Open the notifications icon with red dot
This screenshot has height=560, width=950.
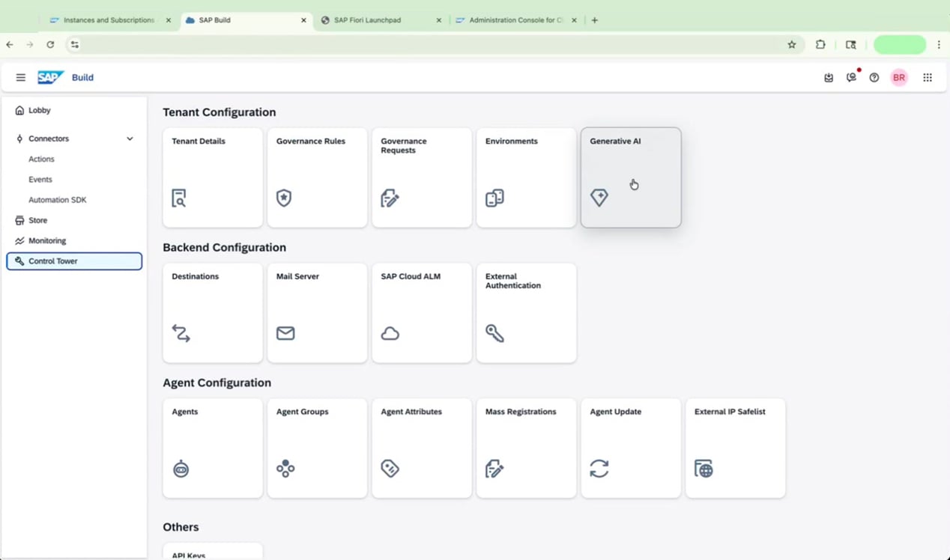852,77
